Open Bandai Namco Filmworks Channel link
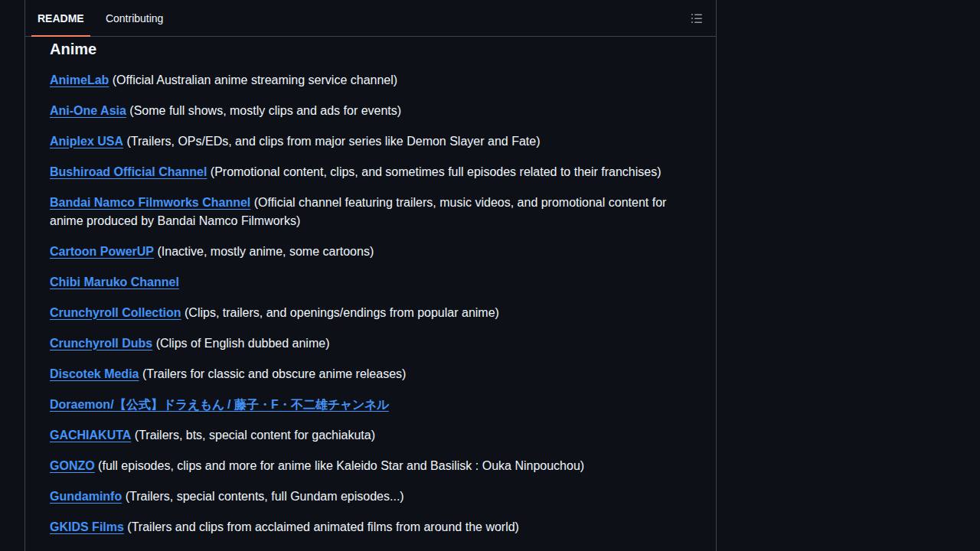This screenshot has width=980, height=551. click(150, 203)
